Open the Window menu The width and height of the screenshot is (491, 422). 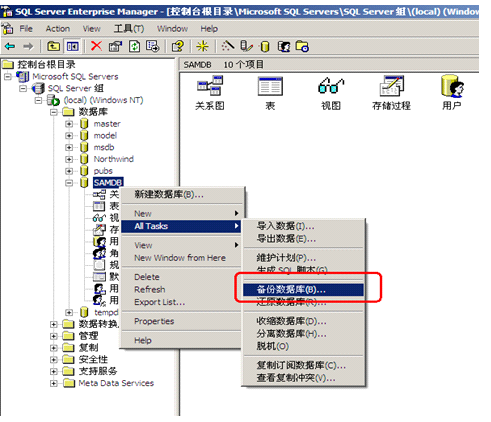click(x=172, y=29)
